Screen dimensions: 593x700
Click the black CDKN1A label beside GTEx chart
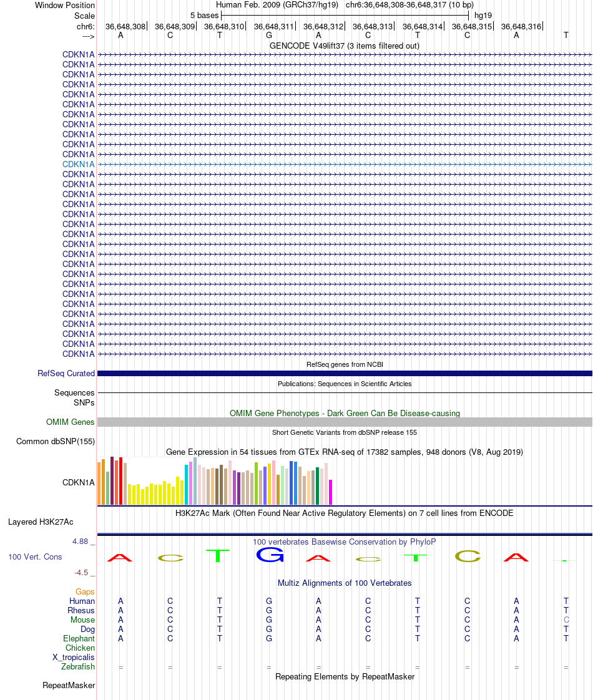click(79, 482)
